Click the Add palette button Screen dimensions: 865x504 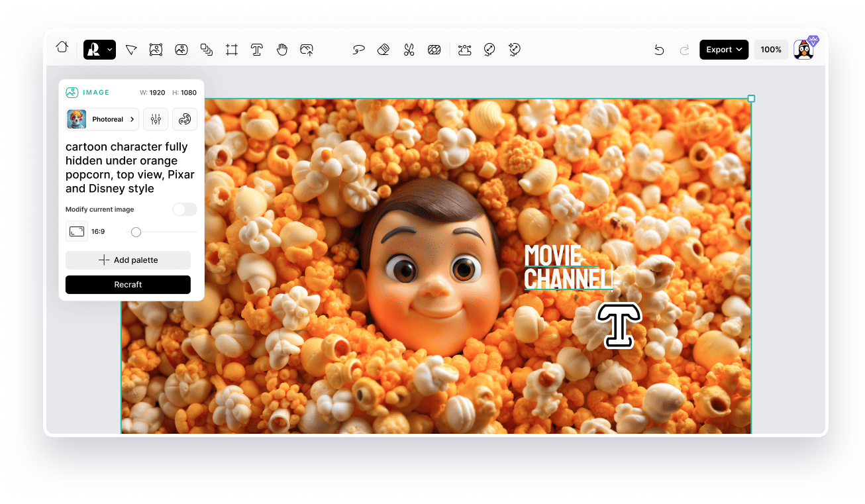[x=128, y=260]
